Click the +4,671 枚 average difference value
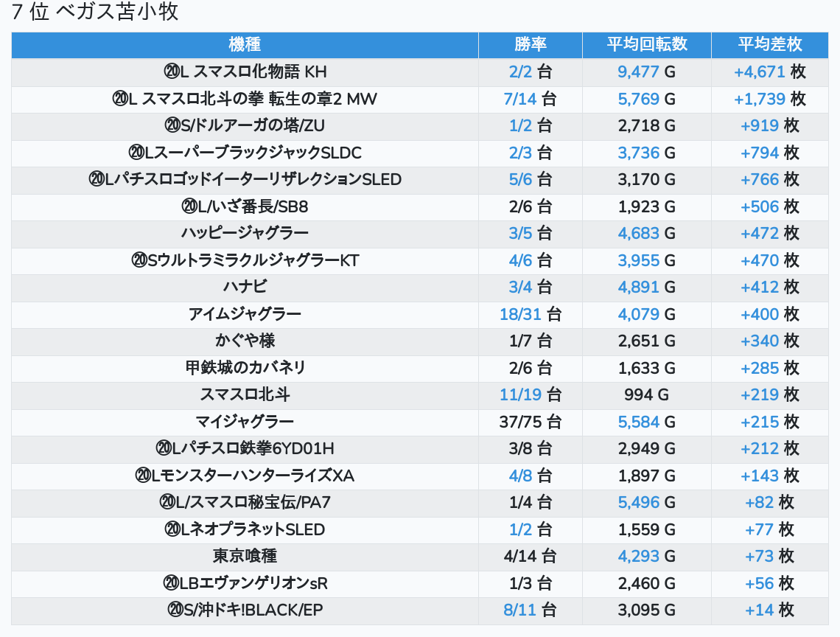The height and width of the screenshot is (637, 840). (x=769, y=72)
